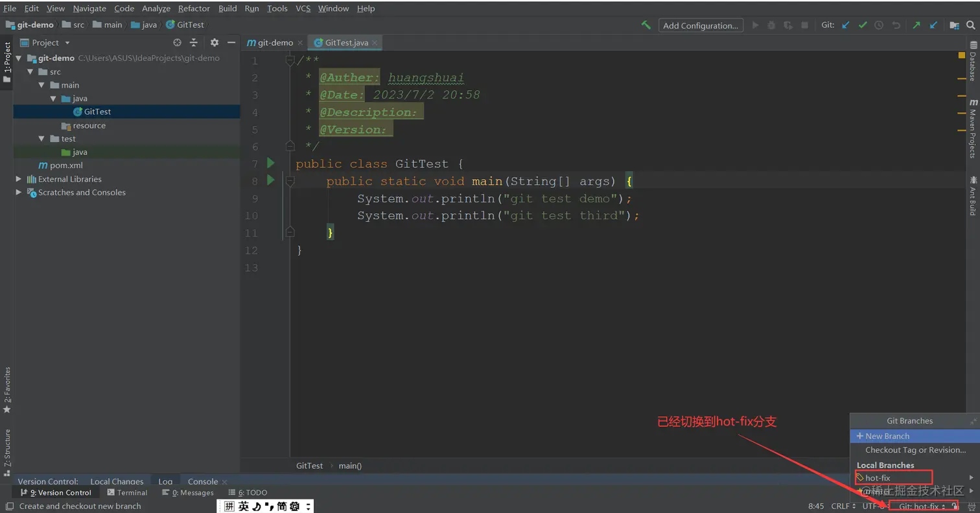Close the GitTest.java editor tab

[375, 43]
